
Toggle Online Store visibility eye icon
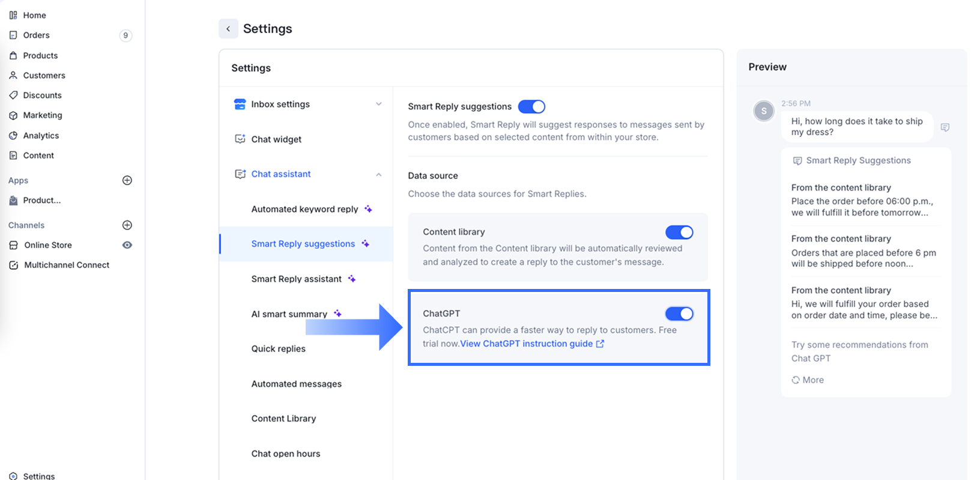click(127, 245)
